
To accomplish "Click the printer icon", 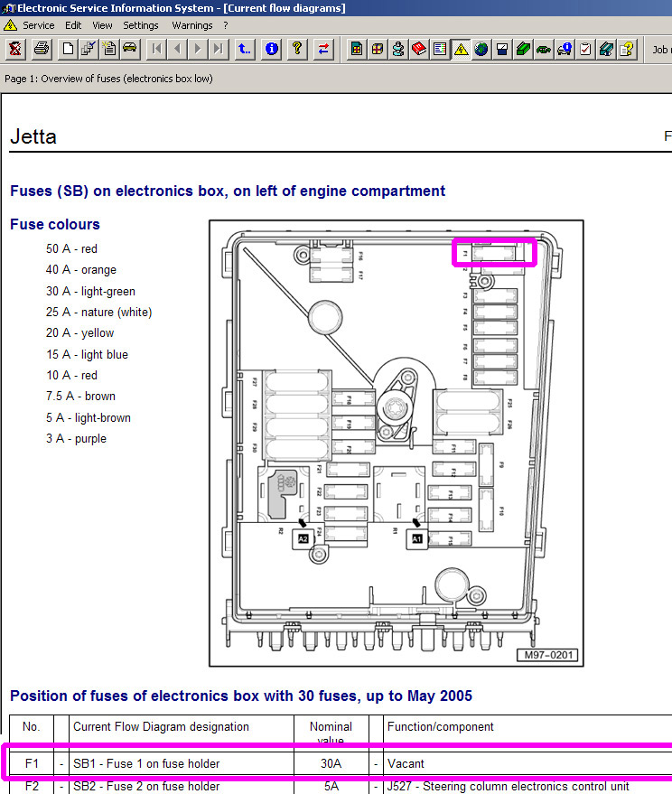I will 41,49.
